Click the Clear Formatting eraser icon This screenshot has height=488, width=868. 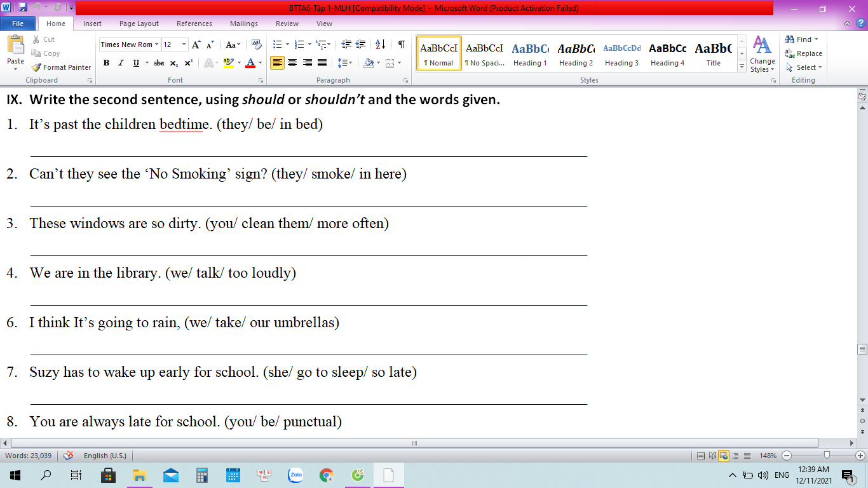point(257,44)
